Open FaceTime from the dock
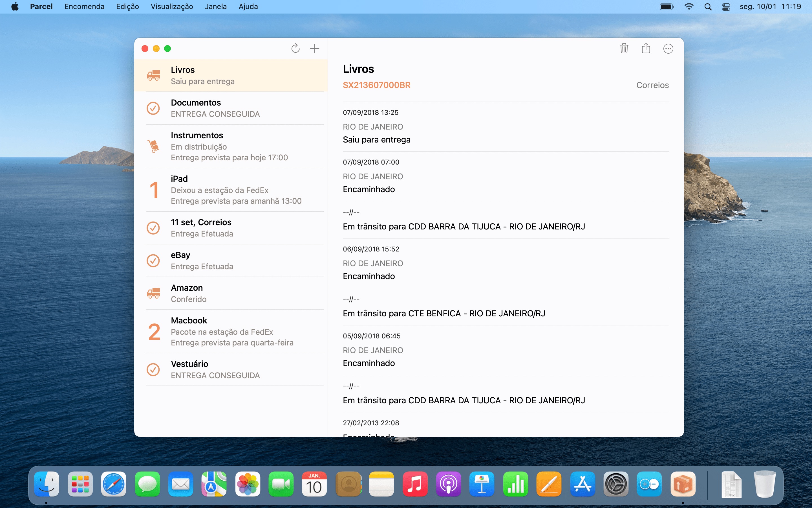This screenshot has height=508, width=812. [281, 484]
